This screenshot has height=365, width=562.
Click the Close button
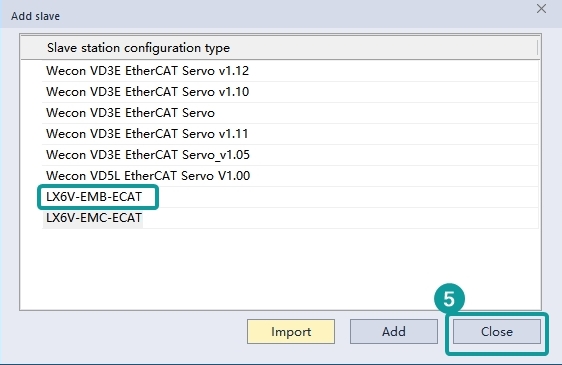point(497,332)
